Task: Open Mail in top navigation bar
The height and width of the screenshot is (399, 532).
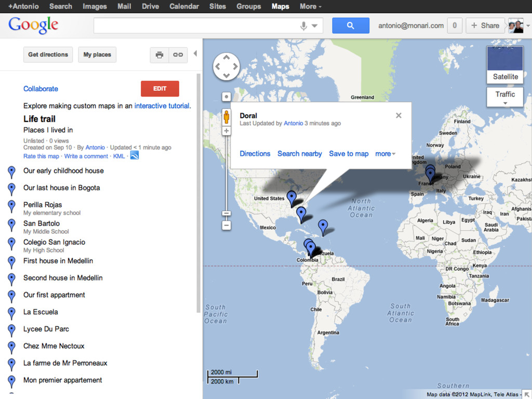Action: pyautogui.click(x=124, y=6)
